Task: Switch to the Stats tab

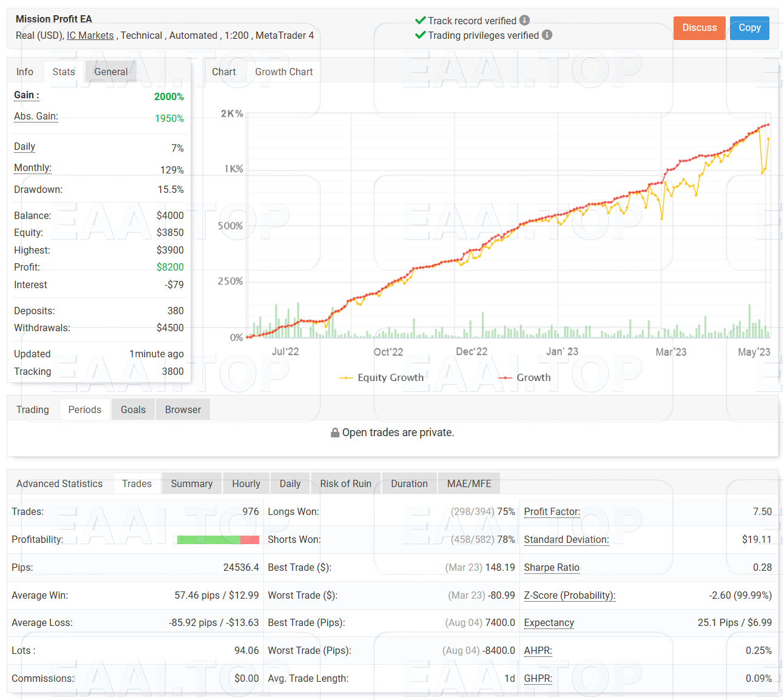Action: click(x=64, y=72)
